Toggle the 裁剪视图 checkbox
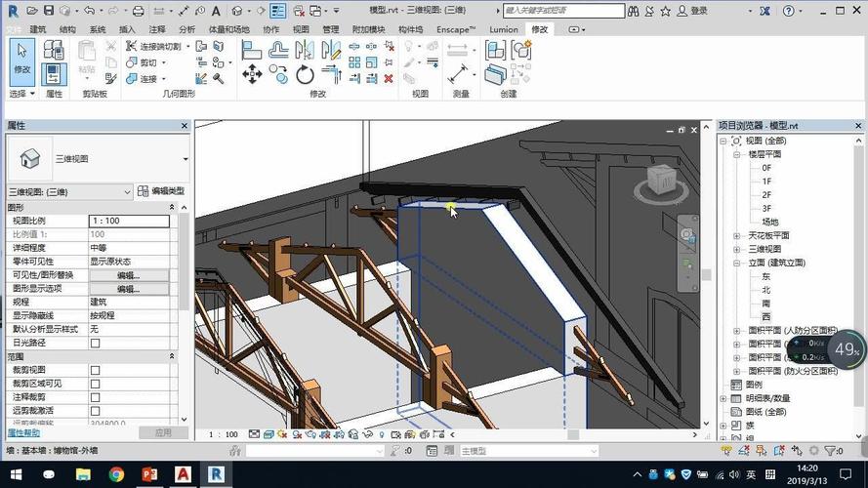The image size is (868, 488). (x=95, y=371)
